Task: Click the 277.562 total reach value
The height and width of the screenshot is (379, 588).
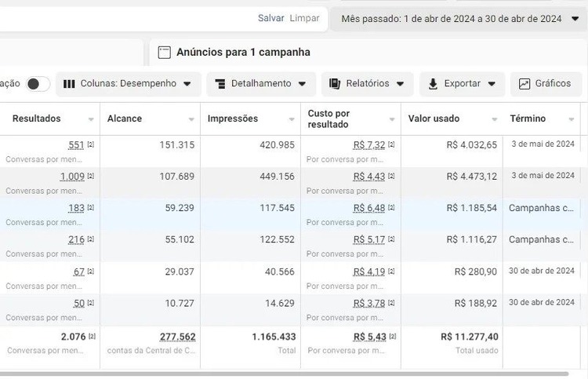Action: pyautogui.click(x=178, y=337)
